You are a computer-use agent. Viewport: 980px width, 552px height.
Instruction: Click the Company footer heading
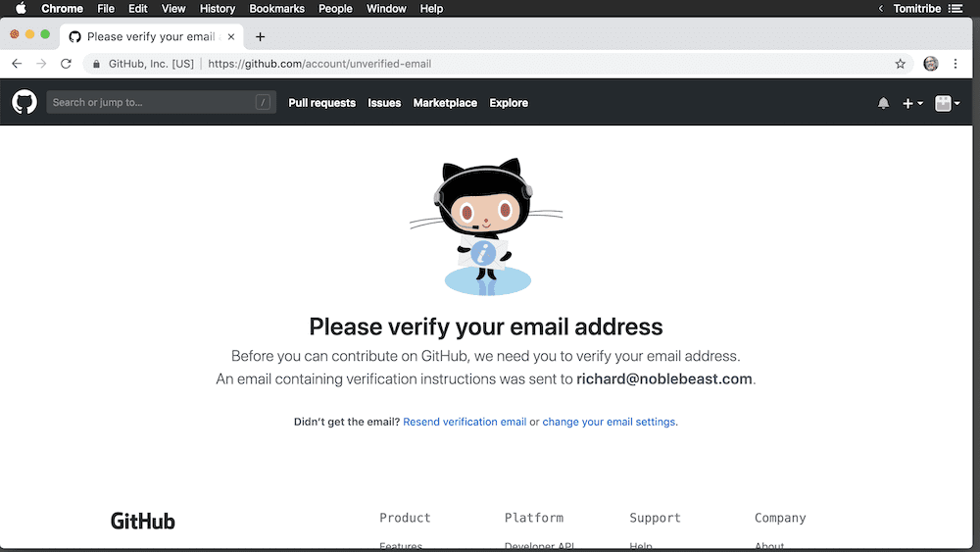pos(780,518)
